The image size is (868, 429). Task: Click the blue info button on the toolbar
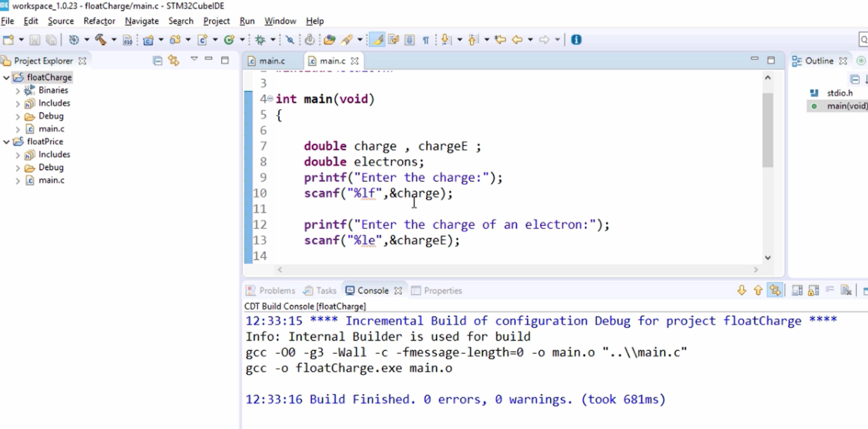click(576, 40)
